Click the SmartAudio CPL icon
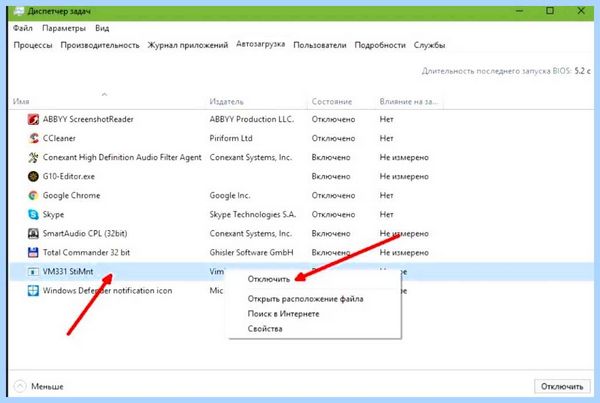The image size is (600, 403). coord(33,233)
